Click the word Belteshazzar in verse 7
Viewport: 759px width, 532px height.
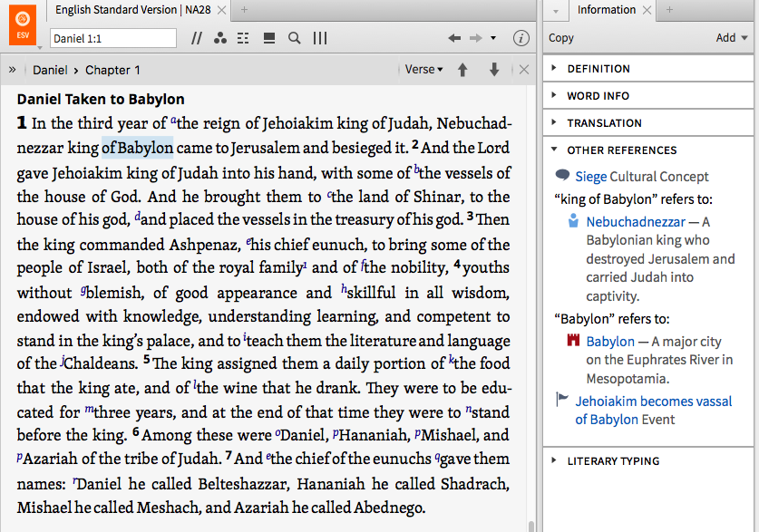tap(244, 484)
